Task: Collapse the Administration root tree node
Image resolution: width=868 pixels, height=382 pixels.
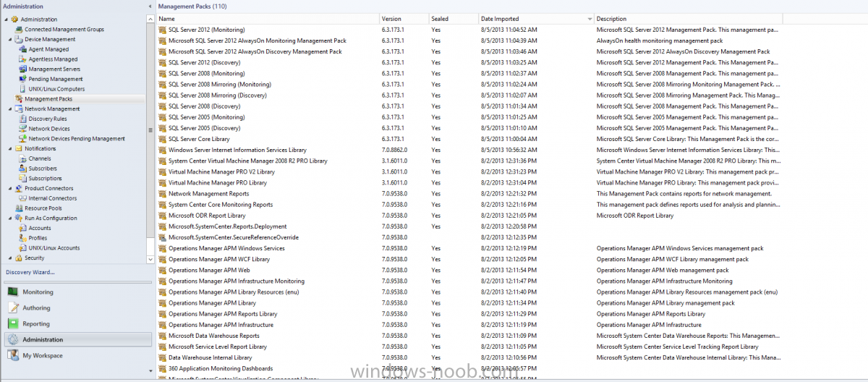Action: point(7,20)
